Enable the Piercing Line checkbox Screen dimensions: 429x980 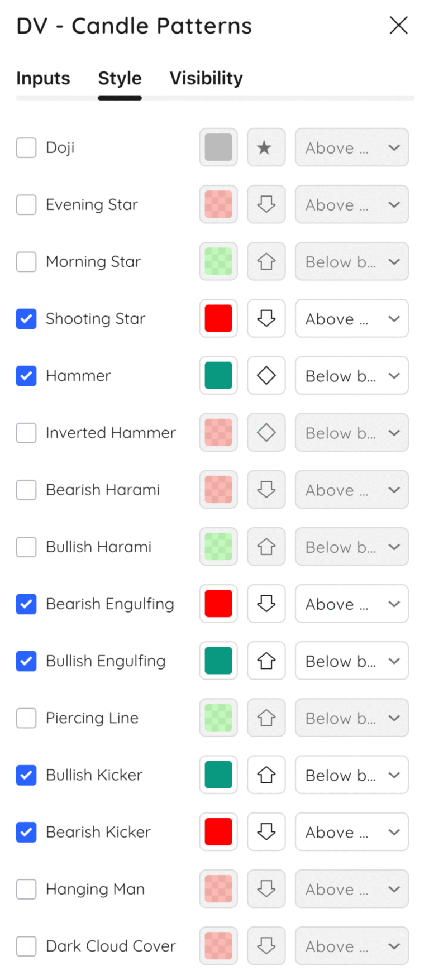26,718
